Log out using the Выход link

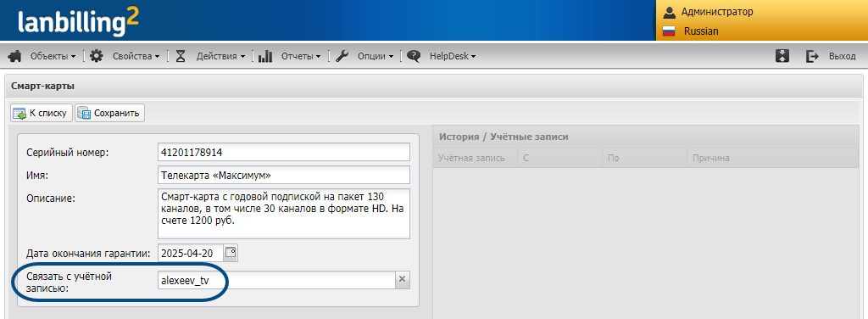[x=842, y=56]
